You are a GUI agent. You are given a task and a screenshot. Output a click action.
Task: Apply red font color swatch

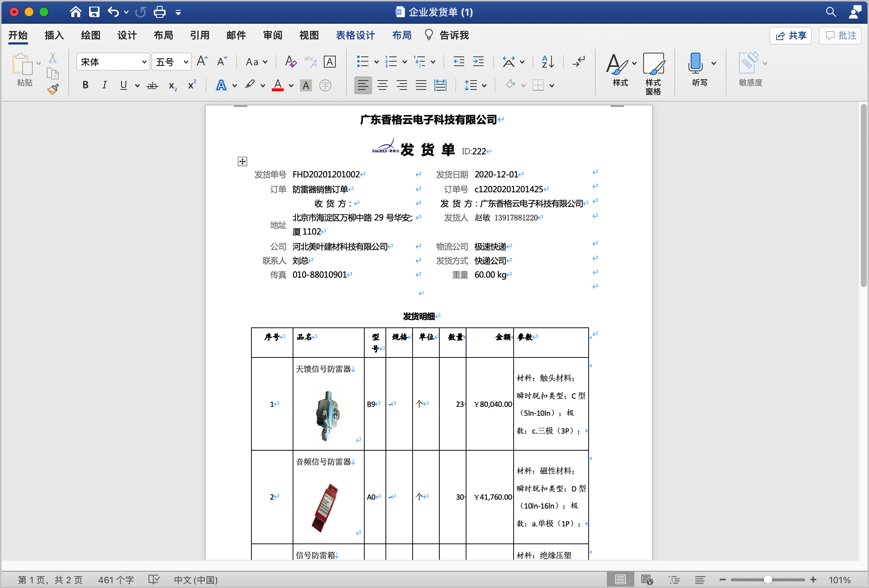277,85
